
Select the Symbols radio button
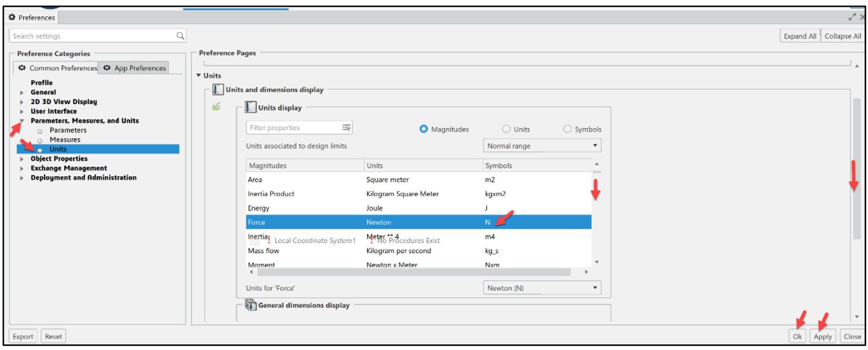(567, 129)
